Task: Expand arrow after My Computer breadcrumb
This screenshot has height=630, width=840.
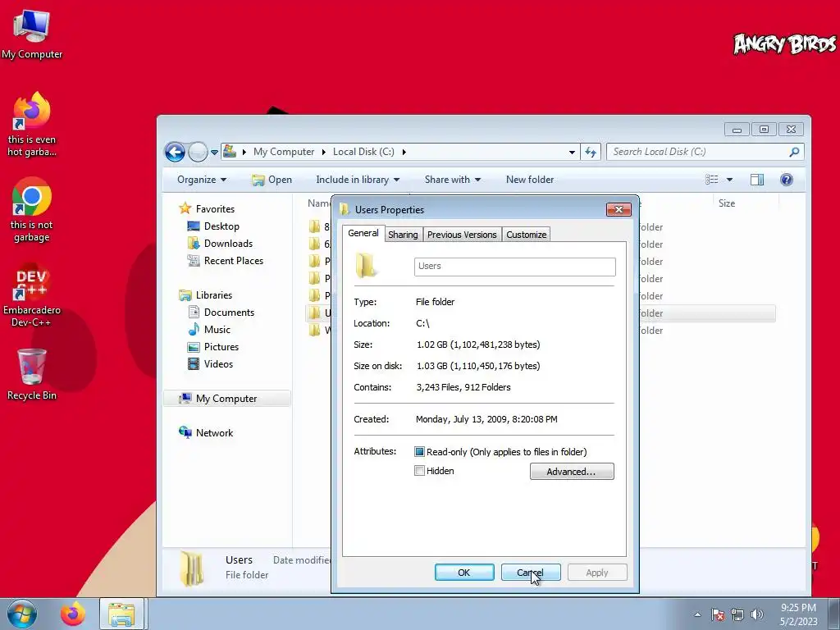Action: (x=323, y=152)
